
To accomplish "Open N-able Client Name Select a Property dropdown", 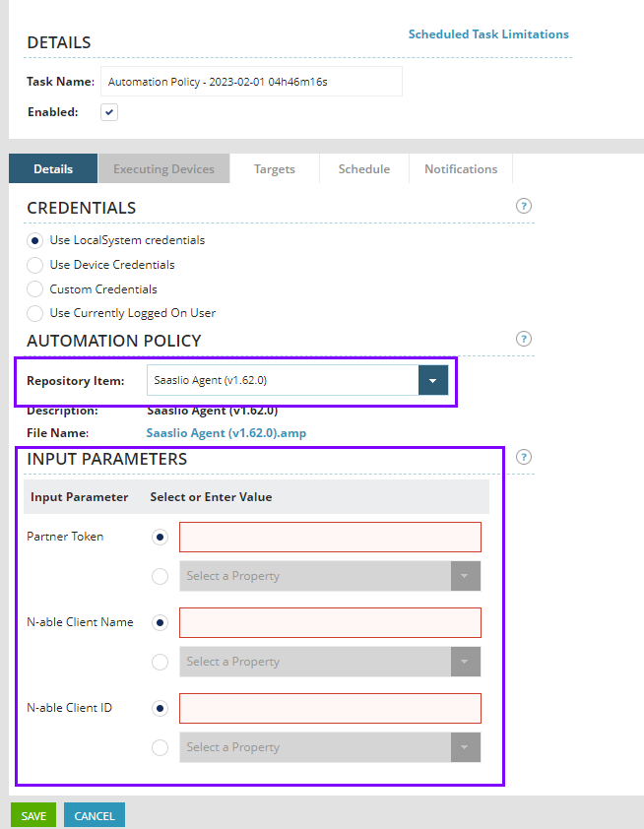I will point(330,662).
